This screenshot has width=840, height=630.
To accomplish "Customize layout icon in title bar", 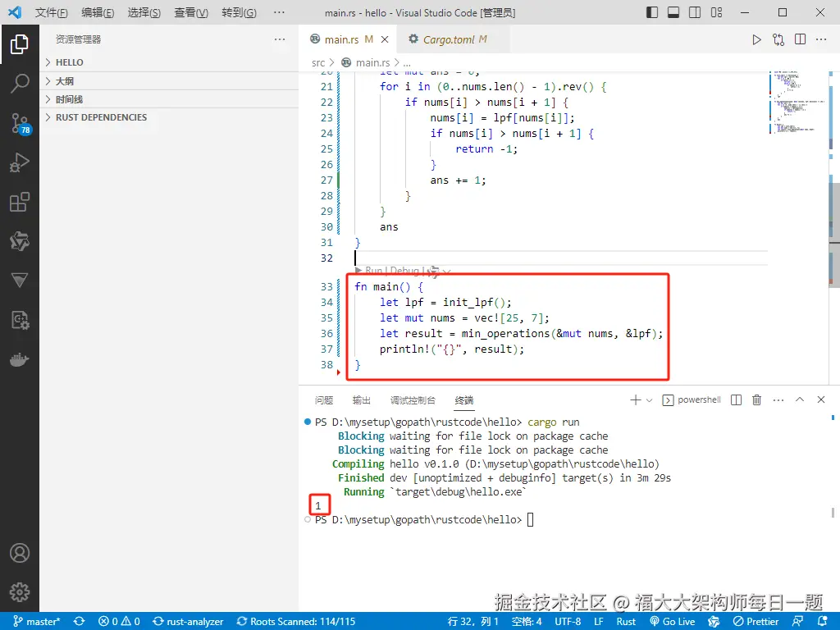I will coord(716,12).
